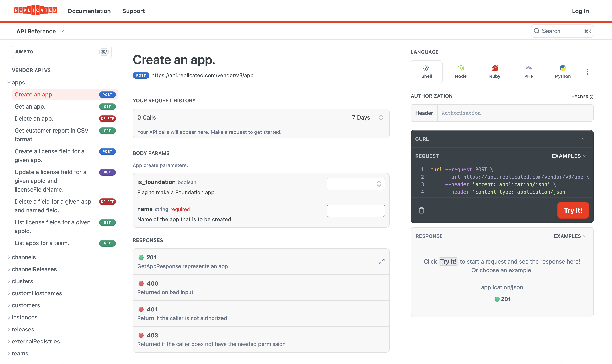Expand the RESPONSE examples dropdown
The image size is (612, 364).
tap(569, 236)
